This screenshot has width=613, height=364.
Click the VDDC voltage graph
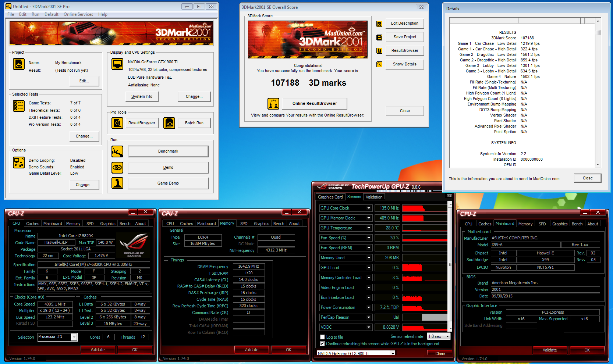click(425, 327)
